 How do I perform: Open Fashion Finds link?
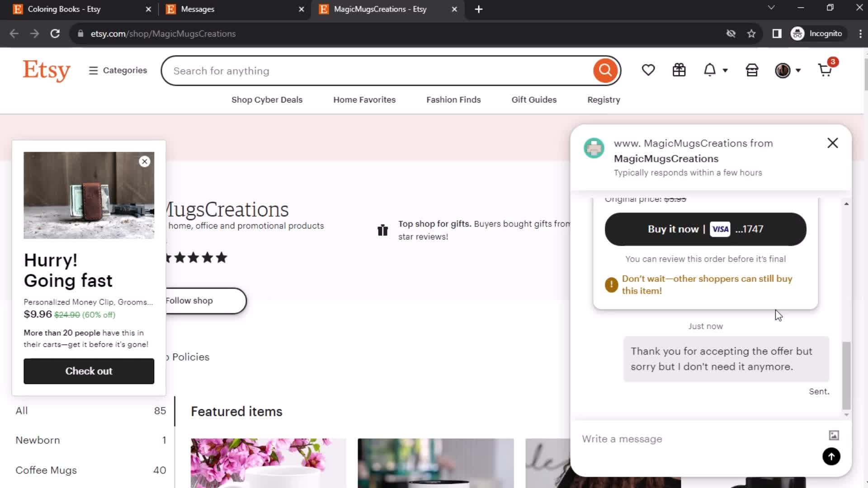coord(453,100)
